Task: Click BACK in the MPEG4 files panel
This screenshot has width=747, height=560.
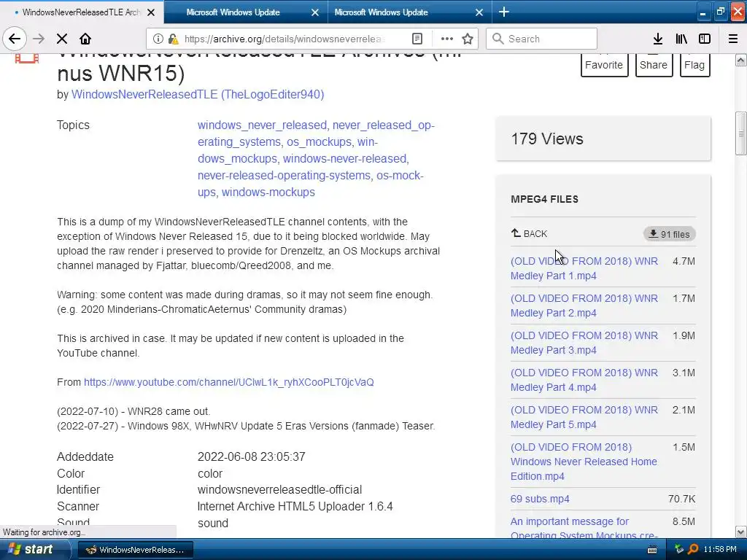Action: pyautogui.click(x=530, y=234)
